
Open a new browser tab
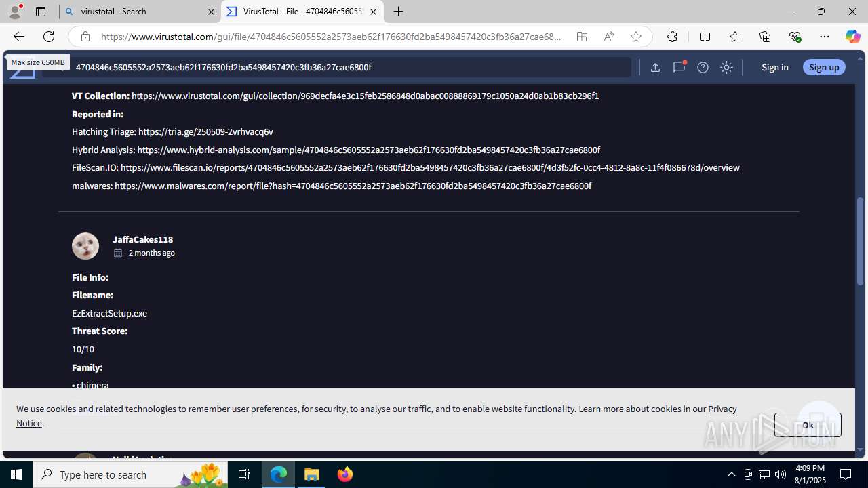click(x=399, y=12)
